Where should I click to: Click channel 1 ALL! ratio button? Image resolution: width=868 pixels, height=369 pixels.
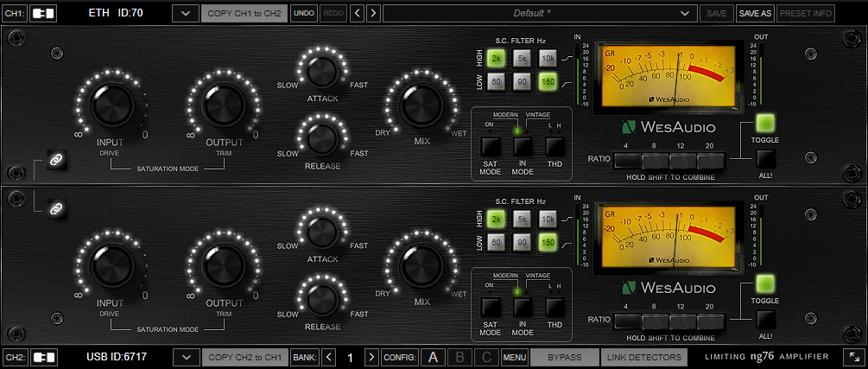[x=765, y=159]
